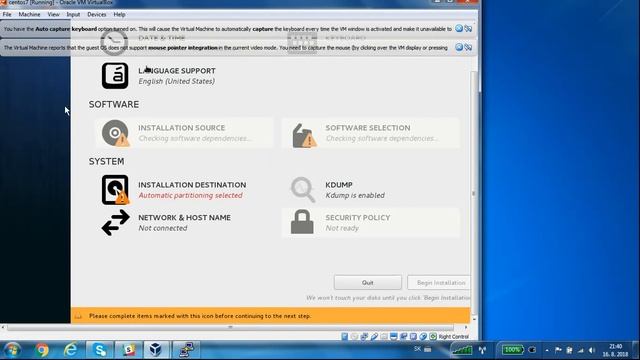Click display indicator in VM status bar
640x360 pixels.
393,337
